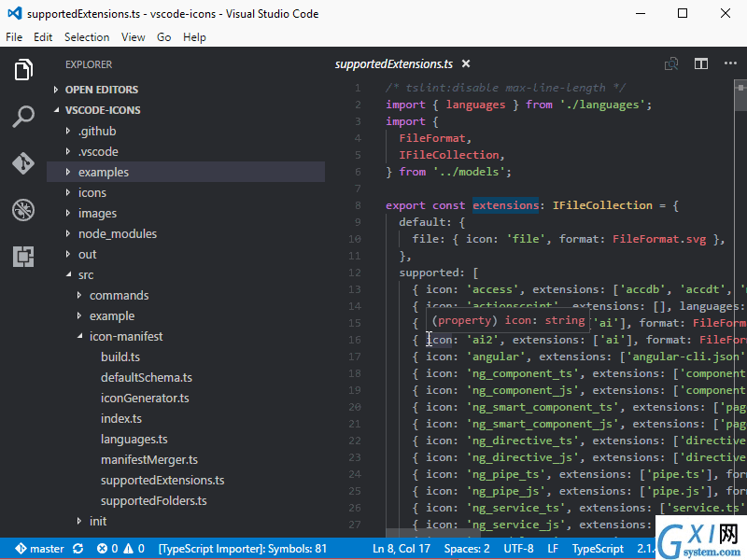This screenshot has height=560, width=747.
Task: Click the open changes icon in editor title
Action: [671, 63]
